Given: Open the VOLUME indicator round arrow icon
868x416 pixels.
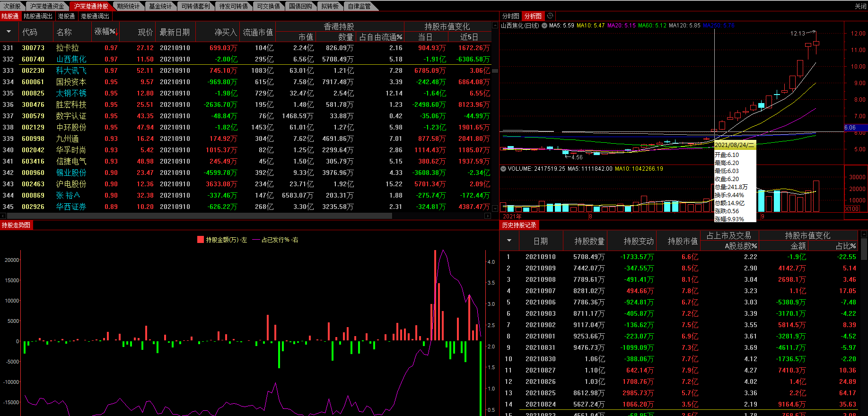Looking at the screenshot, I should pos(503,169).
